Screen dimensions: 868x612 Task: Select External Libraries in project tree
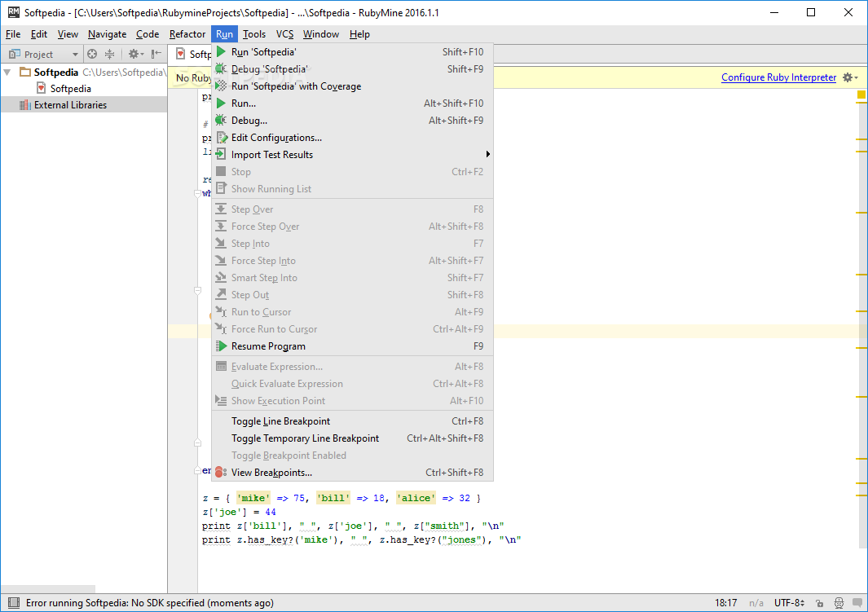click(70, 105)
